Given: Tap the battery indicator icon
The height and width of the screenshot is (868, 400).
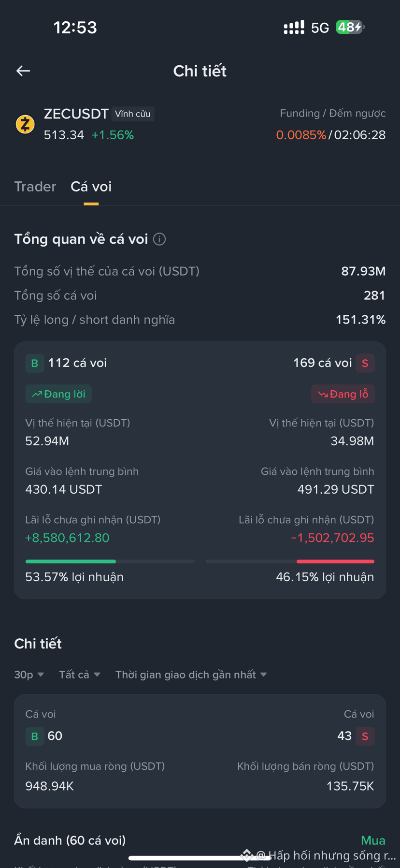Looking at the screenshot, I should (350, 27).
